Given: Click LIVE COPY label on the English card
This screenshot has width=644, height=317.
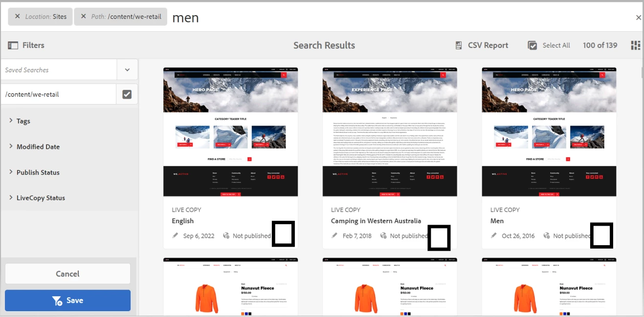Looking at the screenshot, I should pyautogui.click(x=186, y=210).
